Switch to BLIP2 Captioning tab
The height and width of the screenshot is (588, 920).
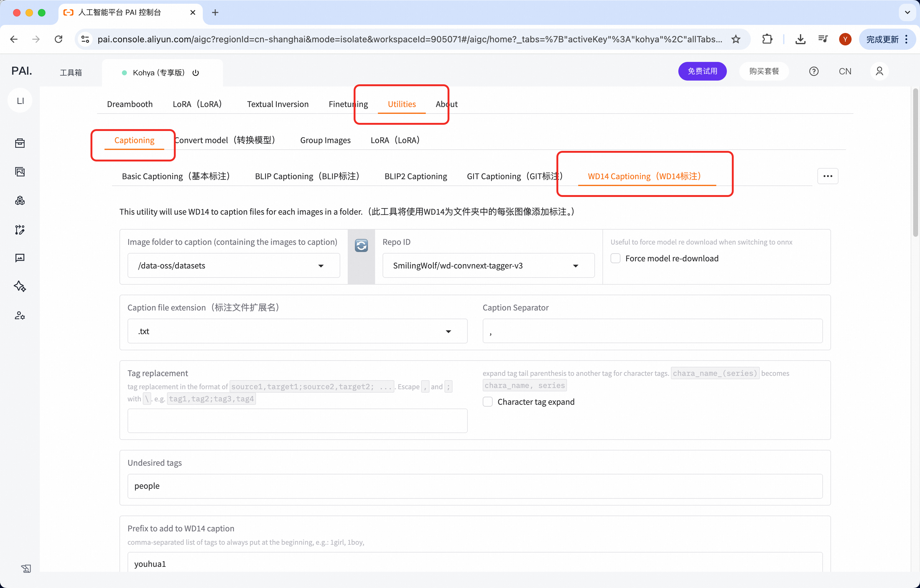[415, 176]
